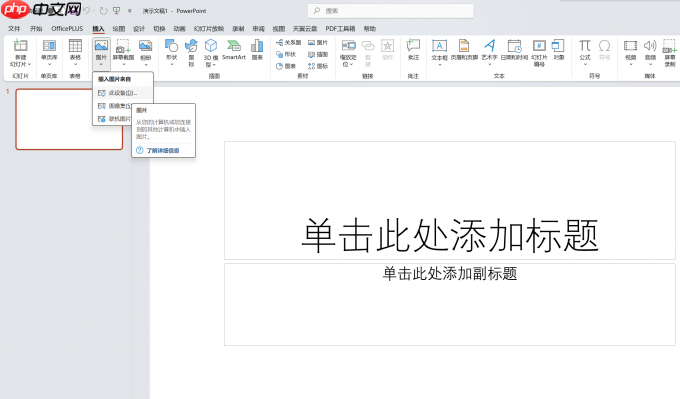Screen dimensions: 680x399
Task: Expand the 文本框 dropdown arrow
Action: [439, 65]
